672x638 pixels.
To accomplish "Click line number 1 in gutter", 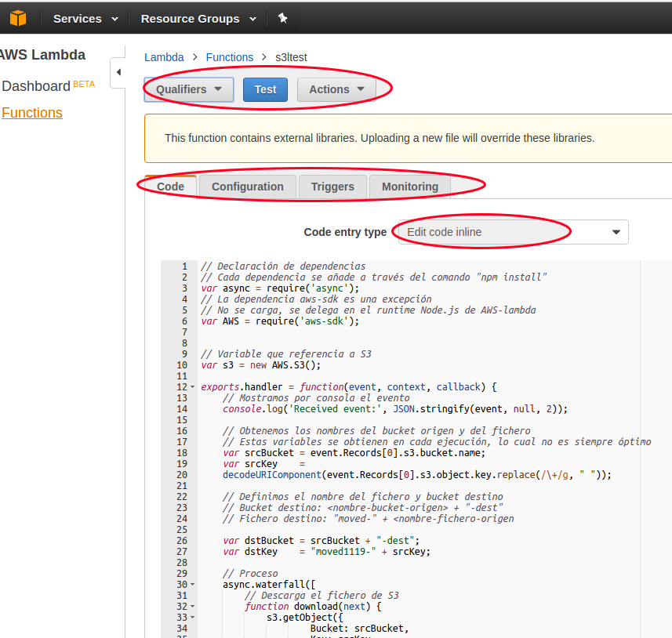I will (184, 266).
